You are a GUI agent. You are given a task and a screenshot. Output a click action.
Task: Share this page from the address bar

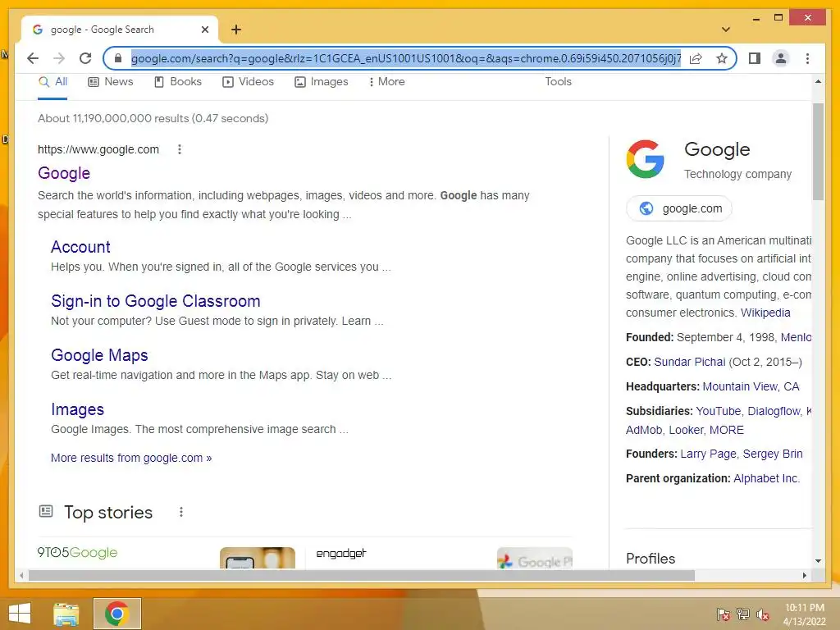[x=696, y=58]
